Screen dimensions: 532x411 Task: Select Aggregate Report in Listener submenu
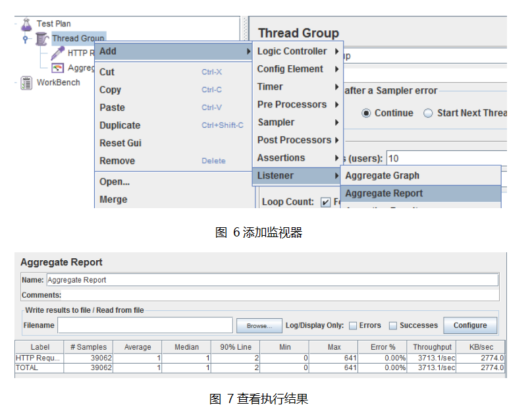[421, 194]
